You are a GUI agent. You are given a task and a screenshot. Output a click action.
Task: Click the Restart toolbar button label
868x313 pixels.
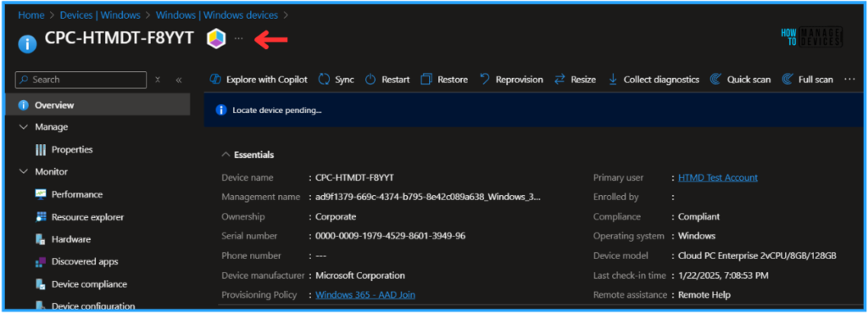396,80
